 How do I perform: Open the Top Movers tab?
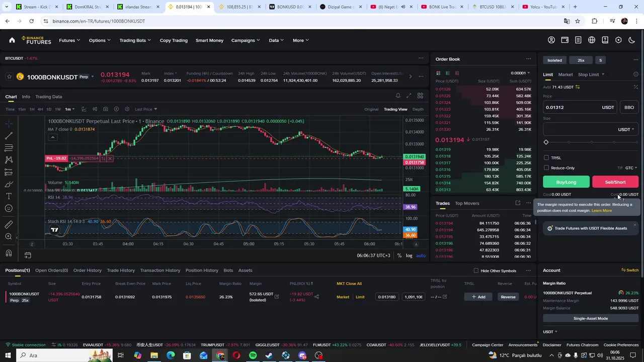point(467,203)
